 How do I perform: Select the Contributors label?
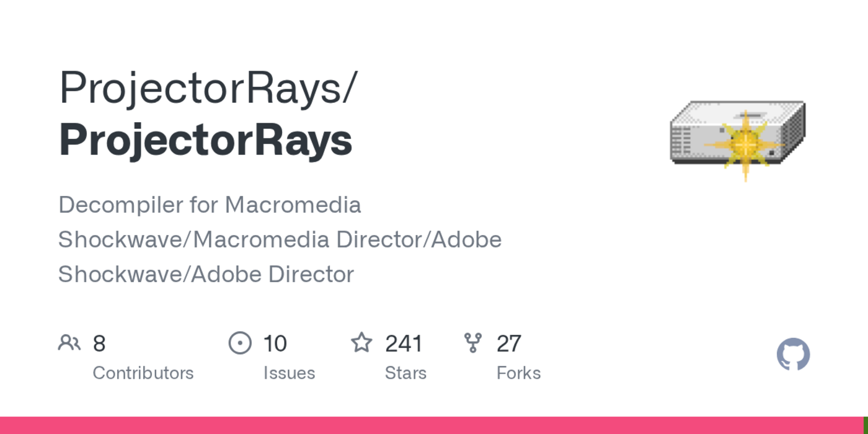143,373
